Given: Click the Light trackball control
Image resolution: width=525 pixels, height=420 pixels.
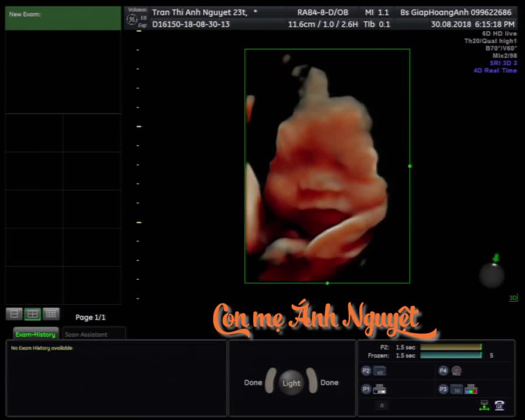Looking at the screenshot, I should (291, 383).
